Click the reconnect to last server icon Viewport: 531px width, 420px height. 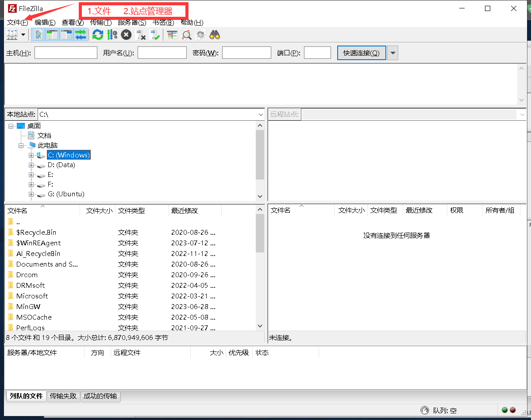[155, 34]
